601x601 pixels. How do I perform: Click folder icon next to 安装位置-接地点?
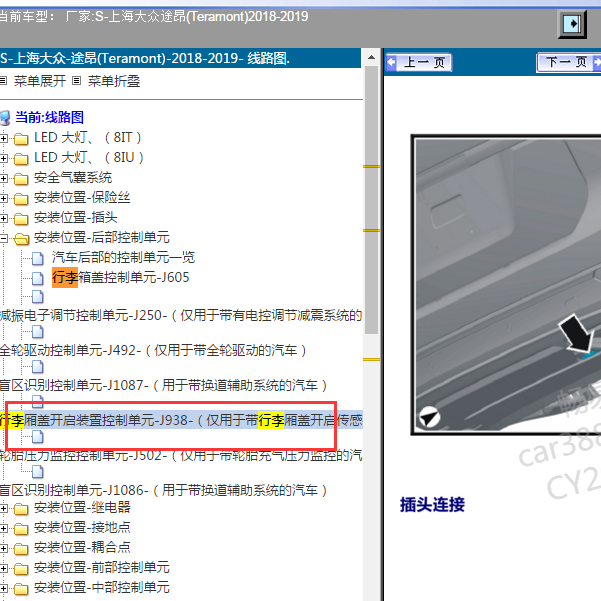tap(21, 529)
